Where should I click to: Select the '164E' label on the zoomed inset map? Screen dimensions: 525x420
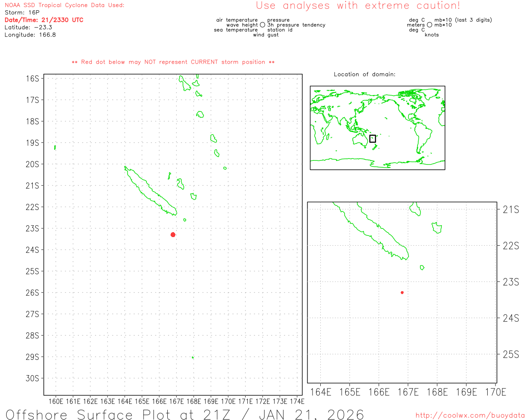[x=321, y=392]
